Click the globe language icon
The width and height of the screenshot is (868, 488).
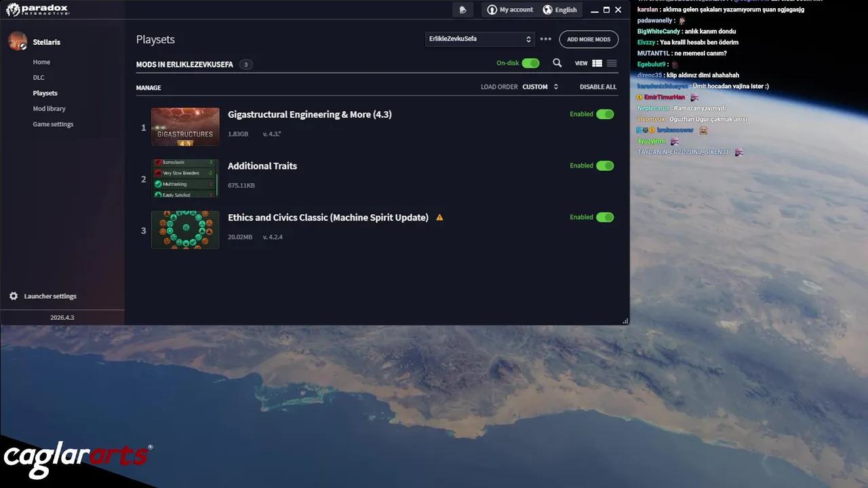click(x=548, y=9)
